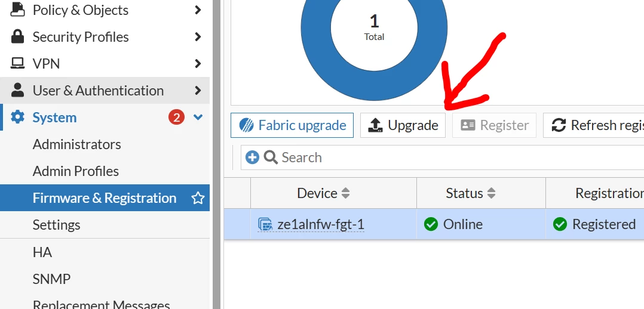Click the Security Profiles lock icon
Image resolution: width=644 pixels, height=309 pixels.
[17, 36]
